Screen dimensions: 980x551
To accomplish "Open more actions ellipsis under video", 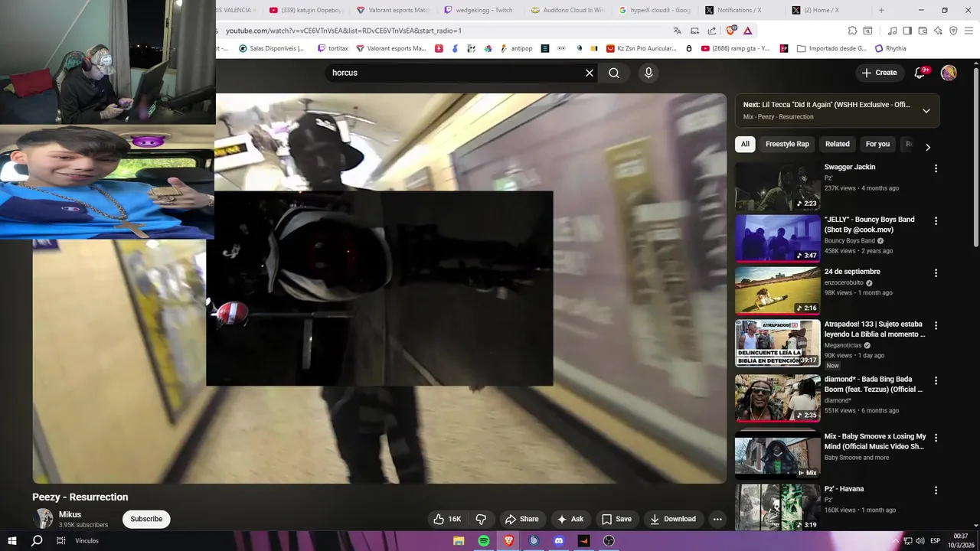I will pos(717,519).
